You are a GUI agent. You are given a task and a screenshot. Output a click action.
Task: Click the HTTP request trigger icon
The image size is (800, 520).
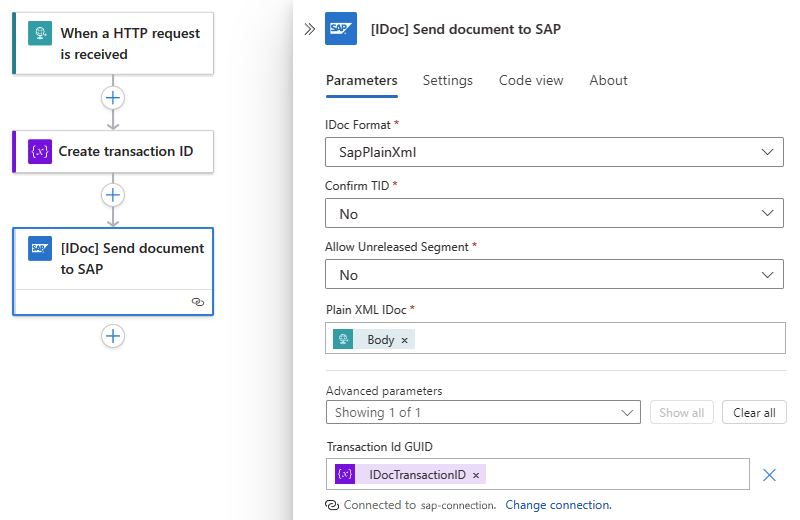click(x=41, y=33)
